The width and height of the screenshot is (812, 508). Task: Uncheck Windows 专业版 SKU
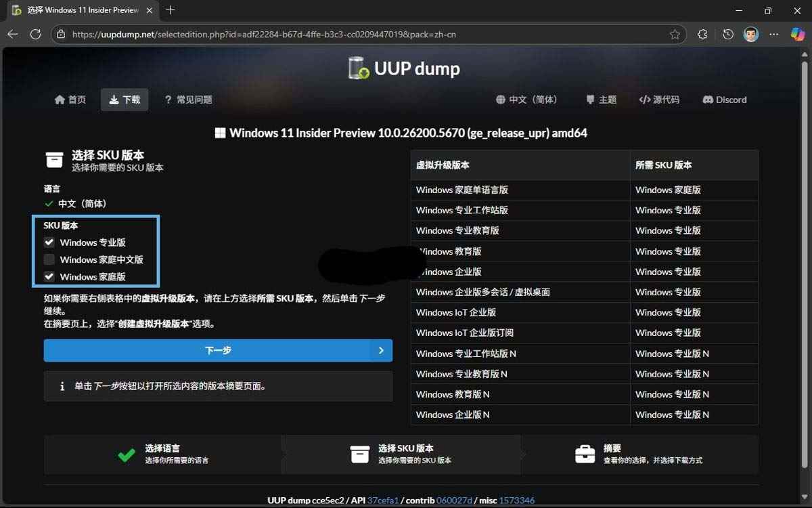(49, 242)
